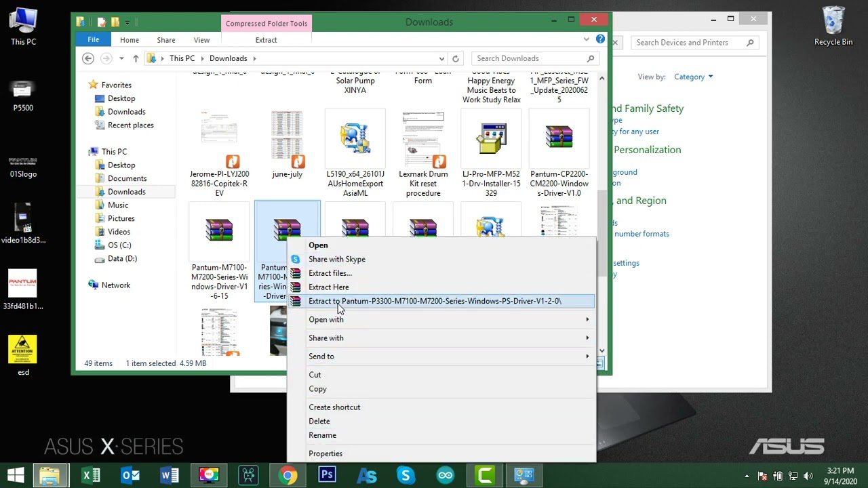Screen dimensions: 868x488
Task: Open the View by Category dropdown
Action: 693,77
